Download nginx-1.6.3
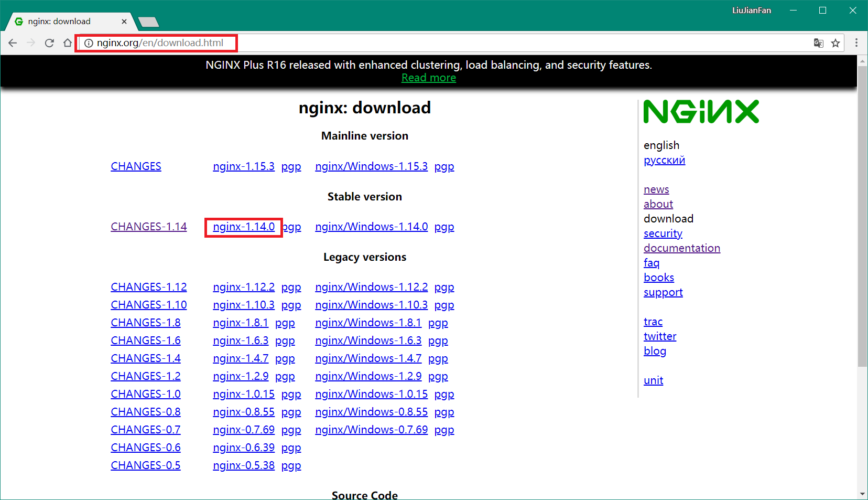The width and height of the screenshot is (868, 500). tap(241, 341)
